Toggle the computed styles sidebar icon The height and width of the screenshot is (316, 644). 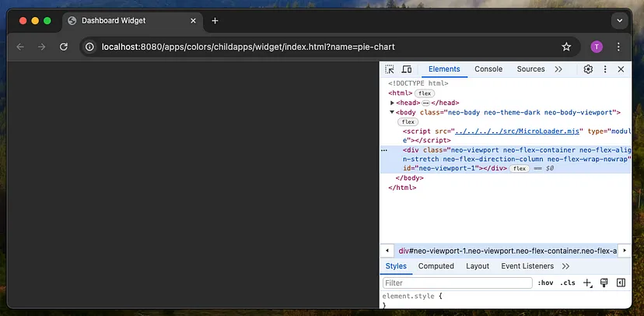(x=621, y=283)
